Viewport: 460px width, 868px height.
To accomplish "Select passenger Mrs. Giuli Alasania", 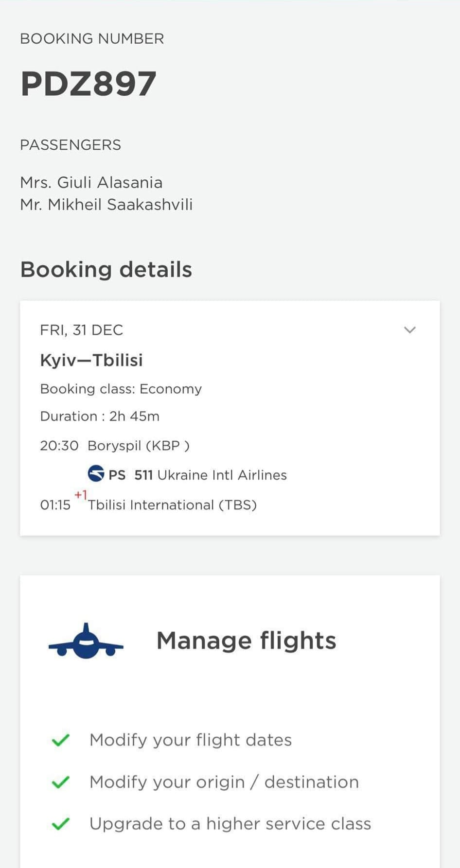I will (x=91, y=183).
